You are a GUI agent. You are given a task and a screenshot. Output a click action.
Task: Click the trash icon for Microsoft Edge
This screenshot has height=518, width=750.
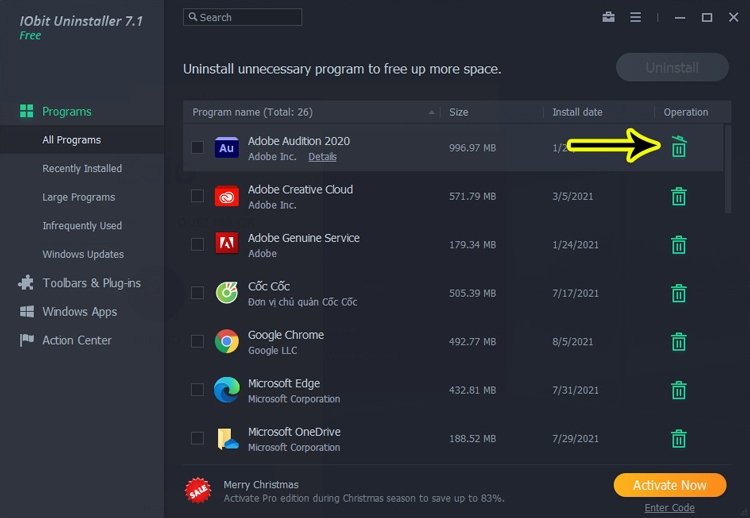[679, 390]
